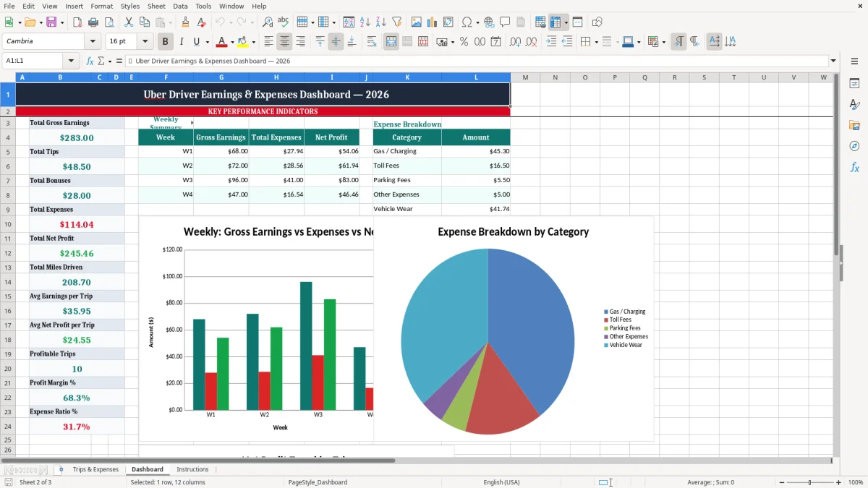Click English (USA) language status

click(501, 482)
